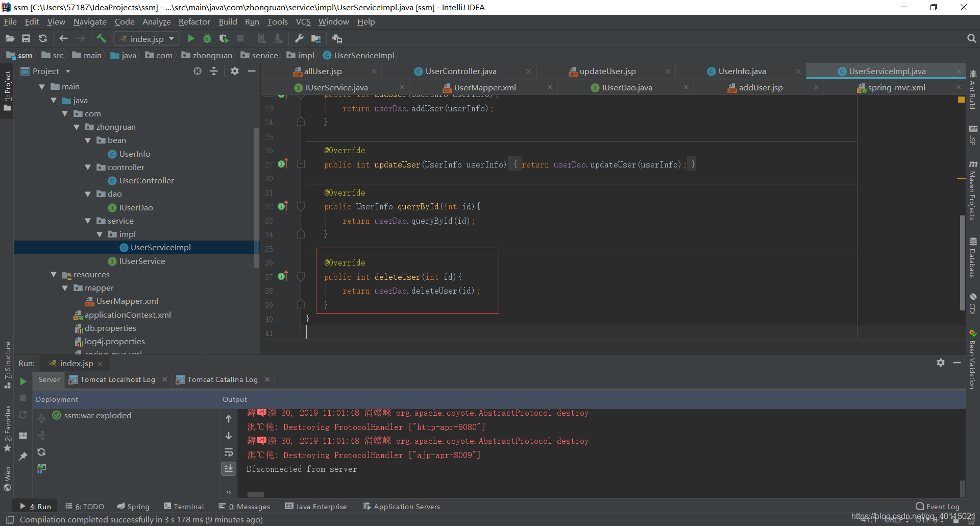Click the Output horizontal scrollbar thumb
Screen dimensions: 980x526
pyautogui.click(x=255, y=495)
